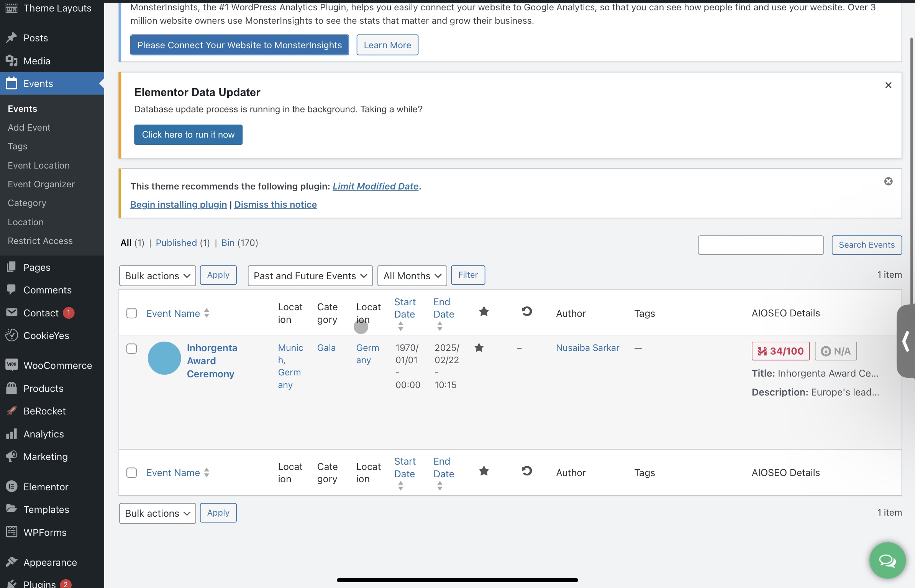Open the green chat support bubble
This screenshot has height=588, width=915.
[x=887, y=560]
